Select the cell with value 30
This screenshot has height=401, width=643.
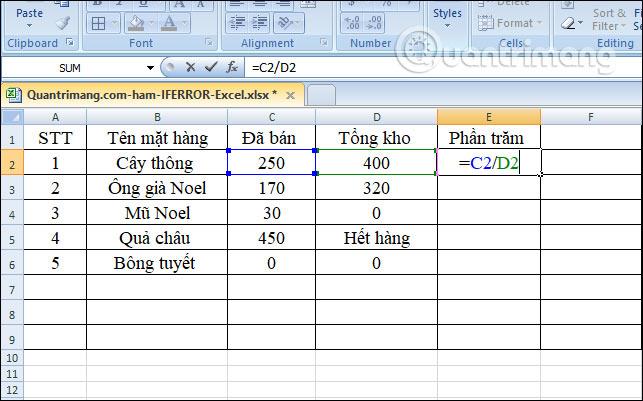[x=271, y=213]
